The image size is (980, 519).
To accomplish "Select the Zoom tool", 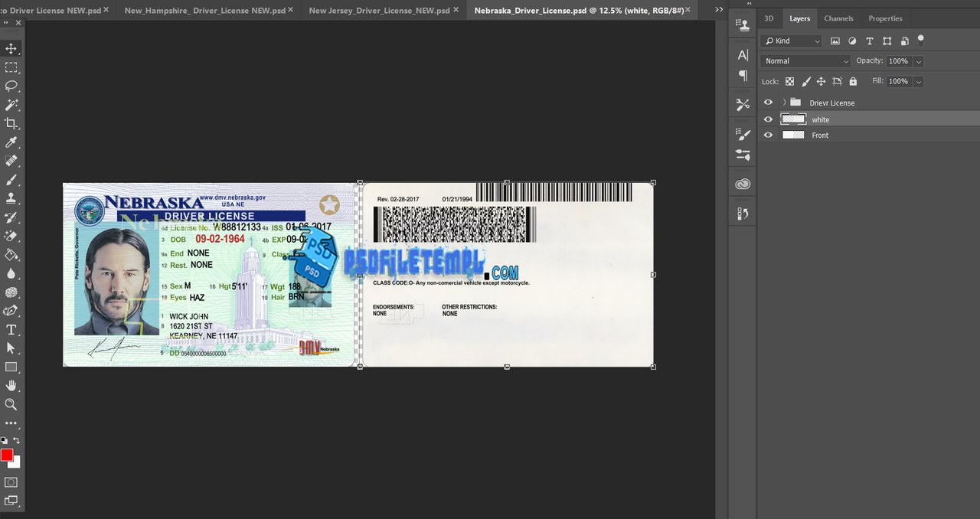I will pyautogui.click(x=11, y=405).
